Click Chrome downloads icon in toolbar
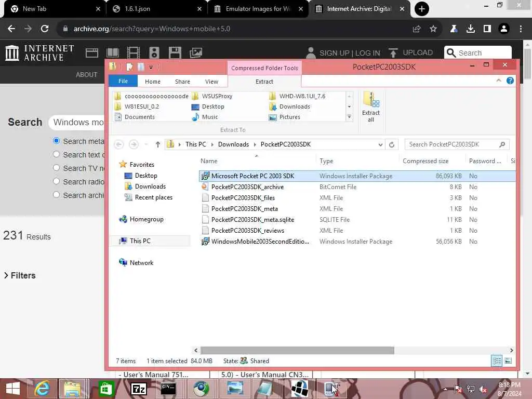 (470, 29)
